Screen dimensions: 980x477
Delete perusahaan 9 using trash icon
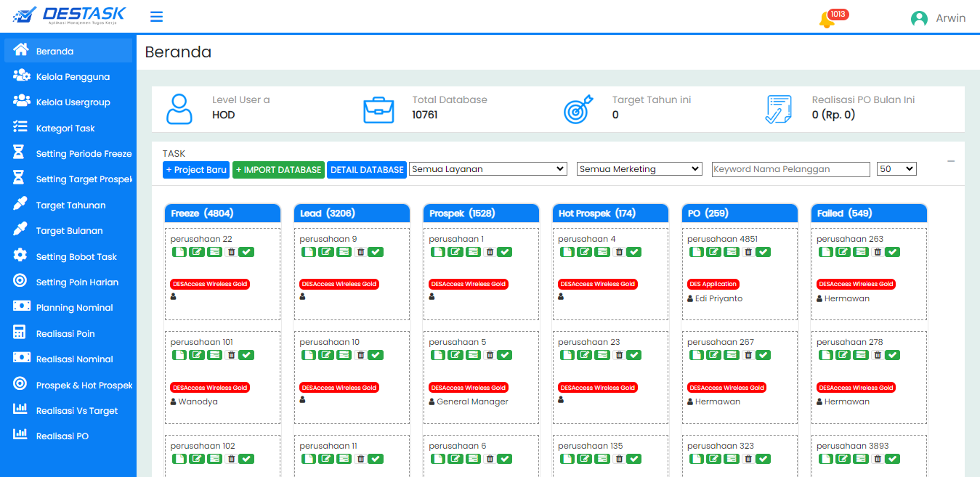(360, 252)
